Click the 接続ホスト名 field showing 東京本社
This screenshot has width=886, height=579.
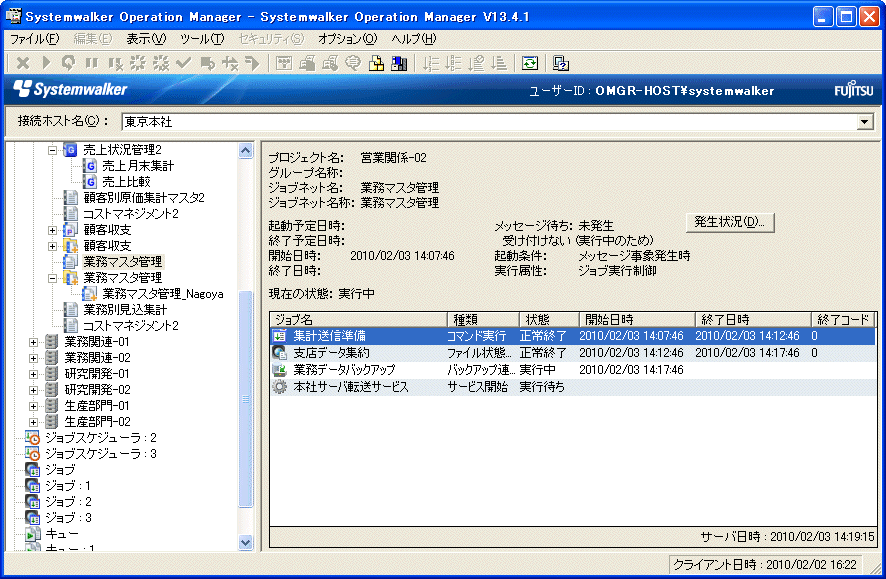coord(489,121)
